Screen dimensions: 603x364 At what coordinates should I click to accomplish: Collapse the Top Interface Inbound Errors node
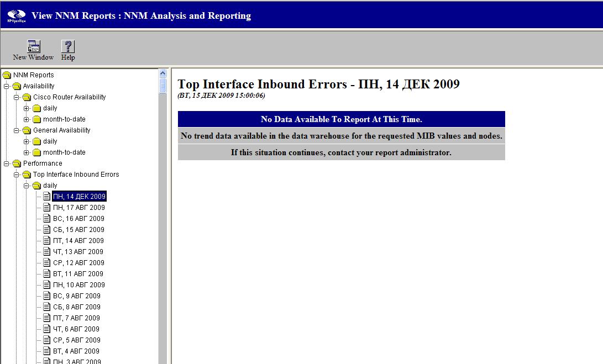17,175
